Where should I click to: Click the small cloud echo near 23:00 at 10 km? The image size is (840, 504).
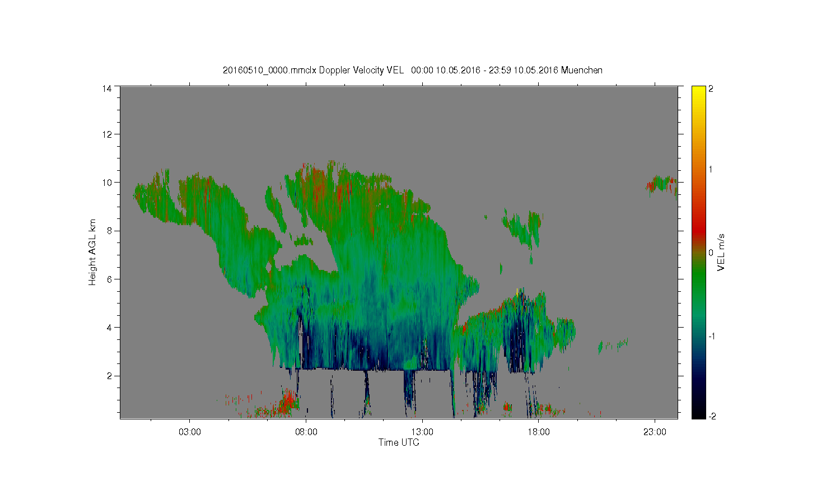pos(662,185)
